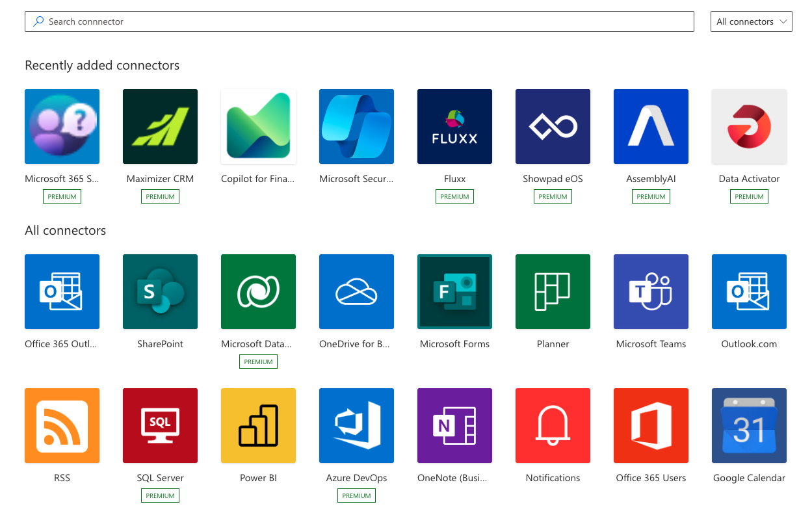The image size is (812, 515).
Task: Select the AssemblyAI connector icon
Action: (x=651, y=126)
